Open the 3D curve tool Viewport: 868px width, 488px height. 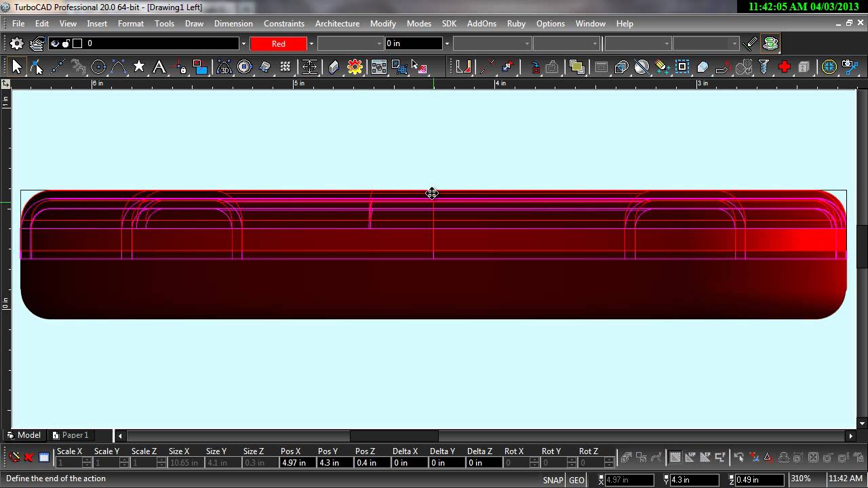point(224,66)
